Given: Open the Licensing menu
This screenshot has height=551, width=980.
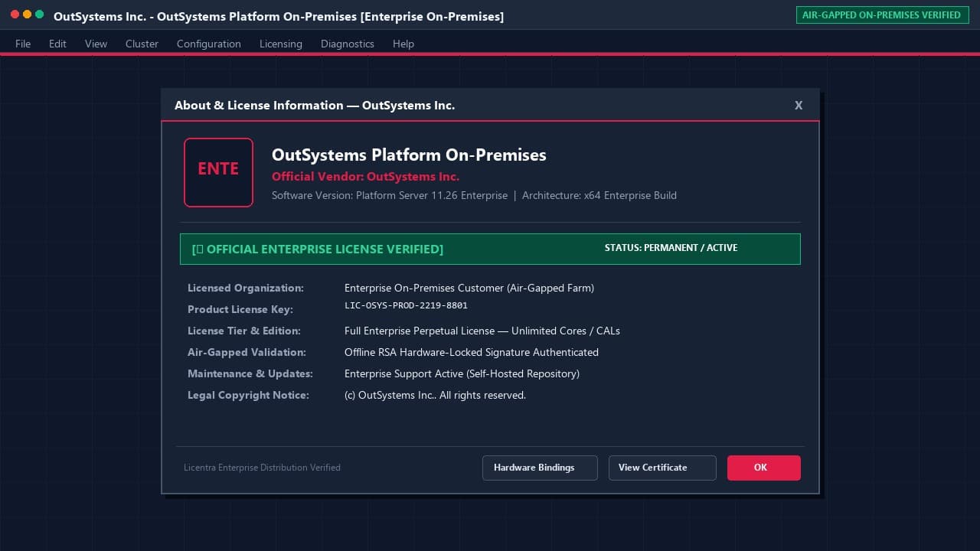Looking at the screenshot, I should tap(280, 44).
